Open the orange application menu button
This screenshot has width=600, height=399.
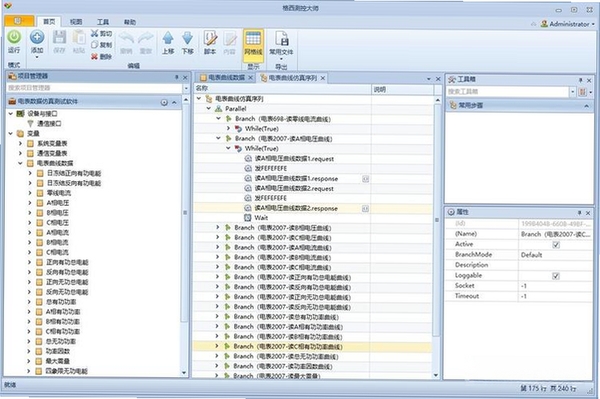pos(19,21)
